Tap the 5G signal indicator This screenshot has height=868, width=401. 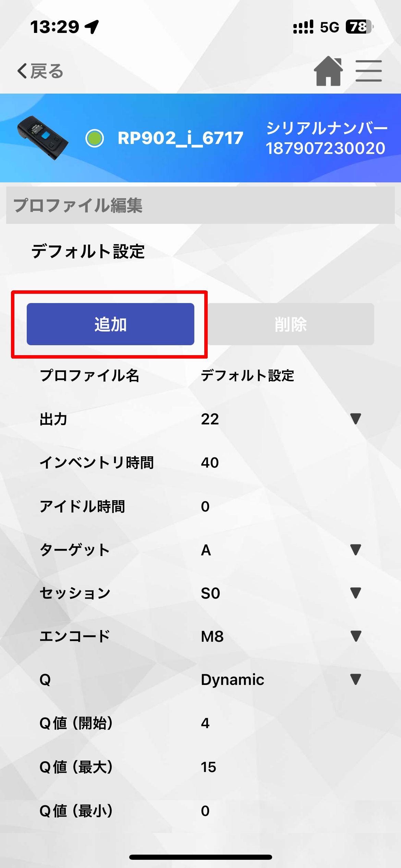click(329, 27)
